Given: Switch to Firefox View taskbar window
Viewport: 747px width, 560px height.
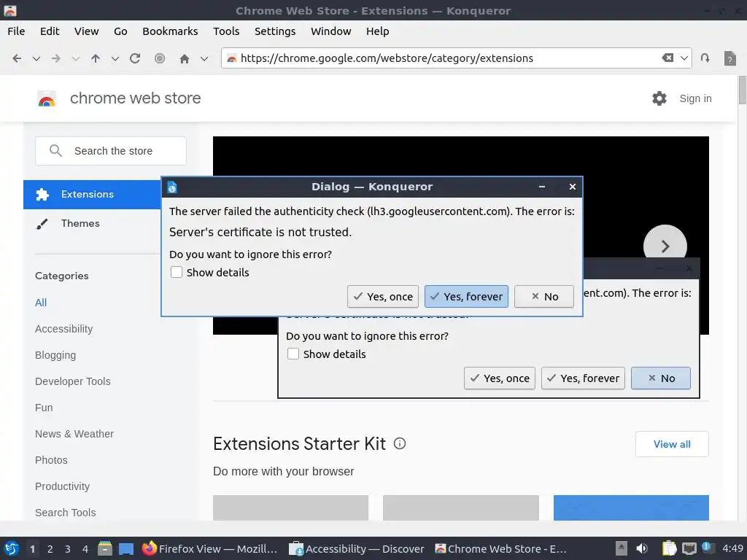Looking at the screenshot, I should [x=209, y=548].
